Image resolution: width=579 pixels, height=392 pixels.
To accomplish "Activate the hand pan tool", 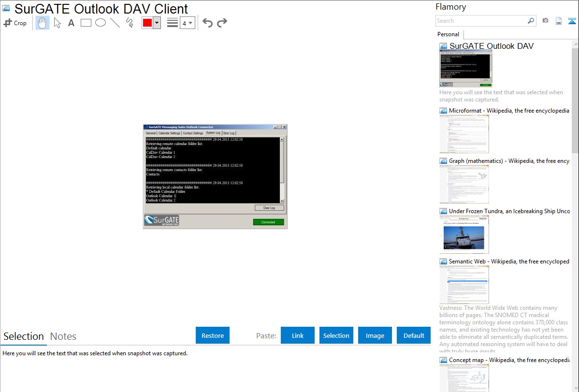I will [42, 23].
